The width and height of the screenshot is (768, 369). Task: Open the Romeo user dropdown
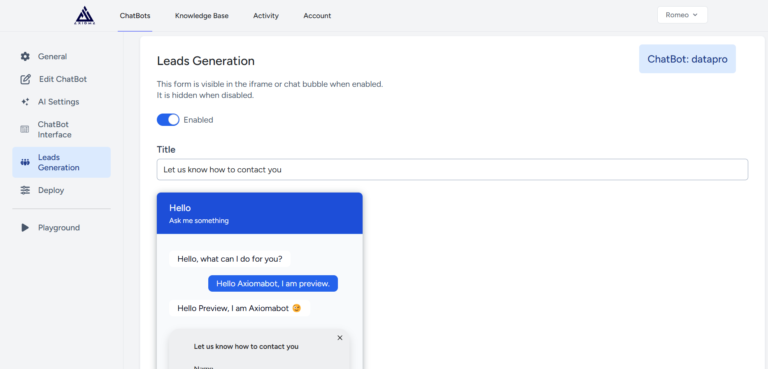[682, 15]
